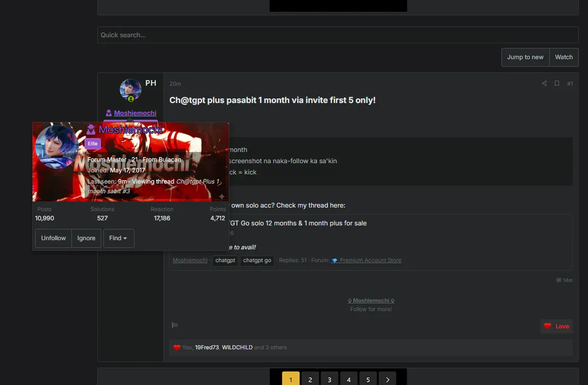
Task: Click the share icon on post #1
Action: [x=544, y=83]
